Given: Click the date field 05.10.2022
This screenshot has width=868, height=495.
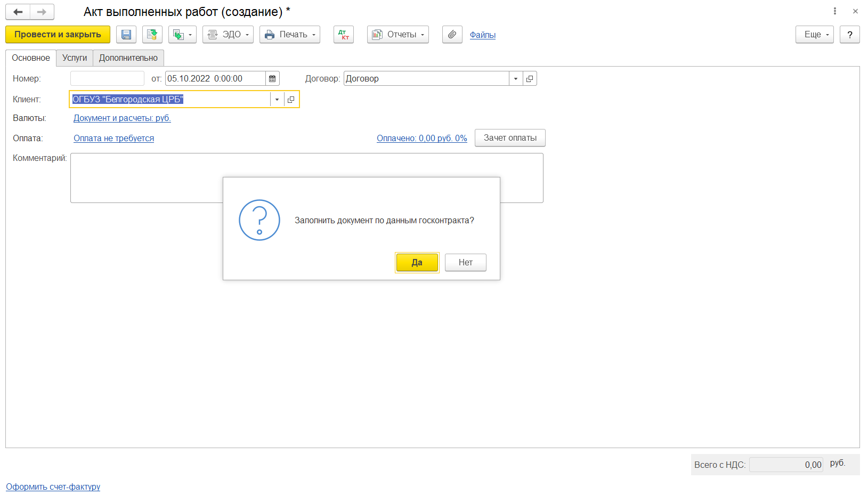Looking at the screenshot, I should pos(215,78).
